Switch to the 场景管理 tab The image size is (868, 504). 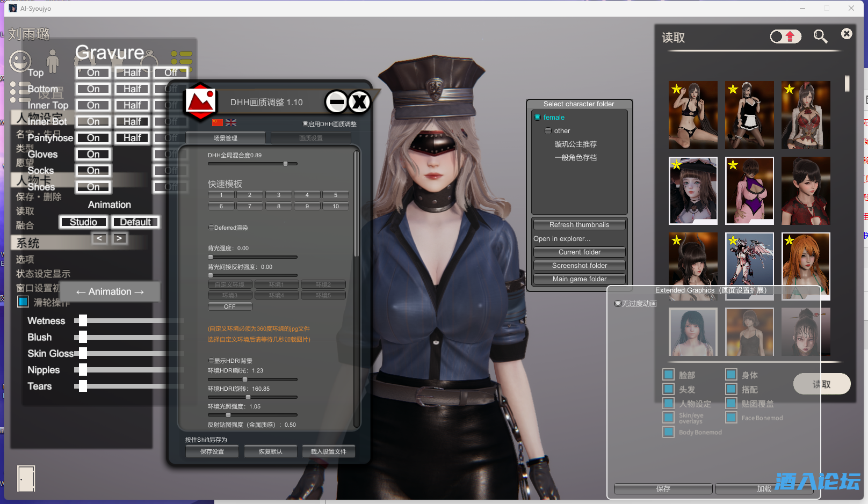click(226, 138)
